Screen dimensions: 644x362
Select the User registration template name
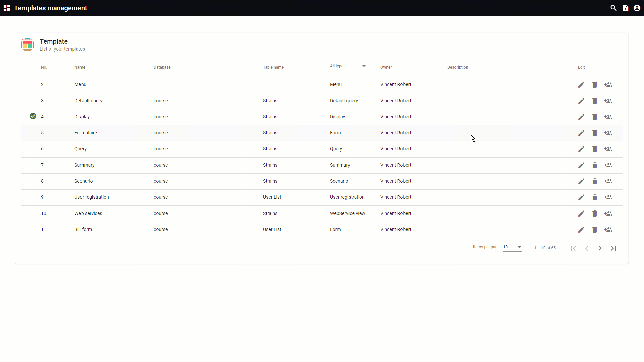pyautogui.click(x=92, y=197)
